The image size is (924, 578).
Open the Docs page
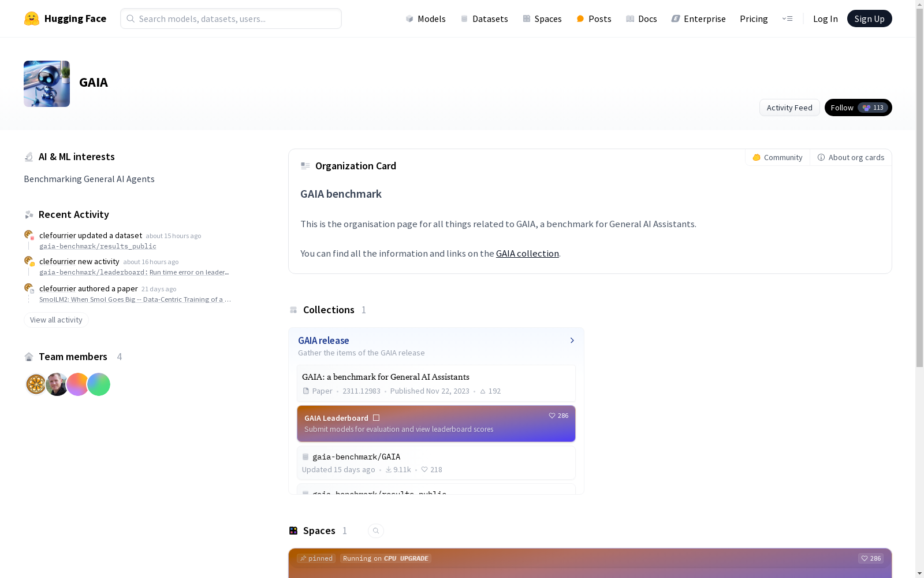point(641,18)
